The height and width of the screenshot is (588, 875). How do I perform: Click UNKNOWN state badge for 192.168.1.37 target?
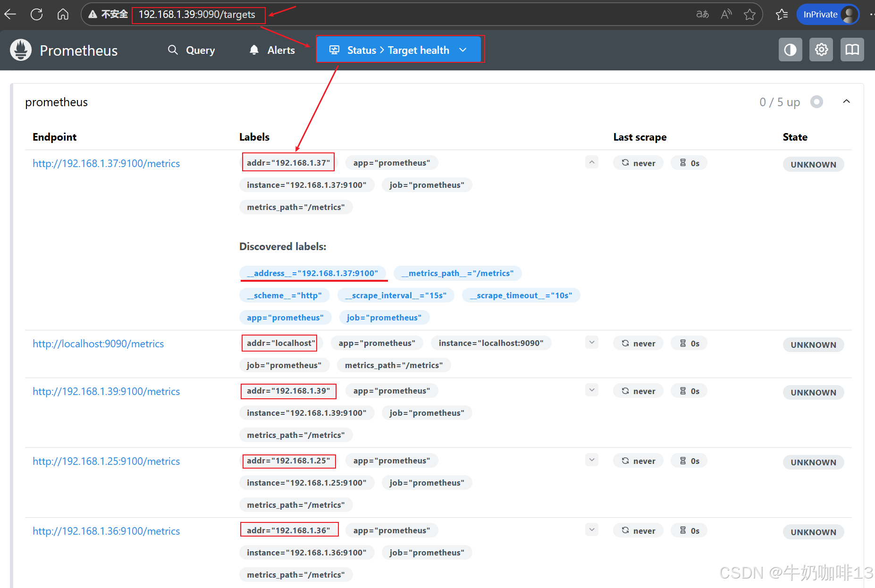click(813, 165)
